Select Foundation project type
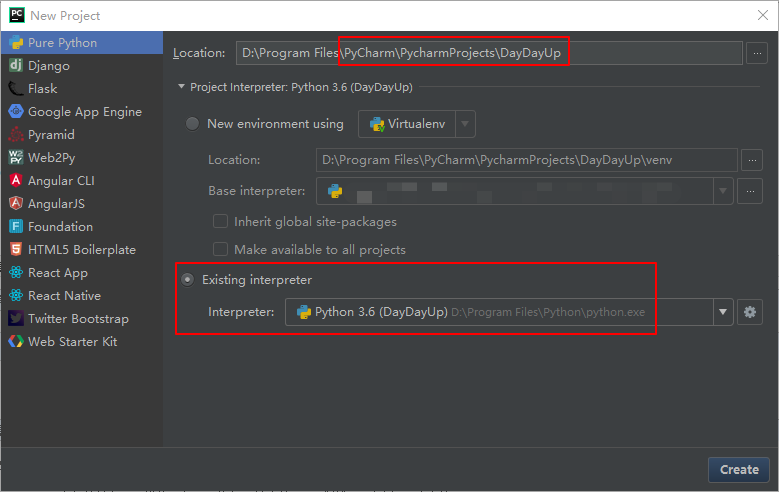 tap(82, 226)
